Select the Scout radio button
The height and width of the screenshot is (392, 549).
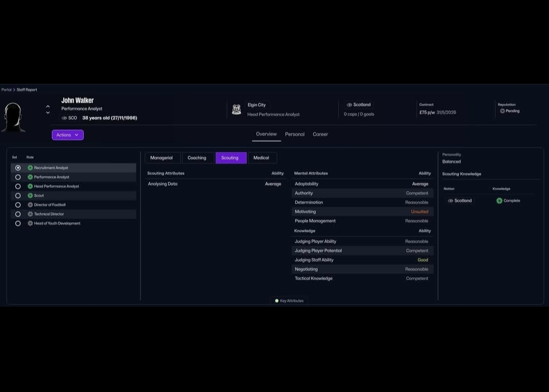pyautogui.click(x=18, y=195)
